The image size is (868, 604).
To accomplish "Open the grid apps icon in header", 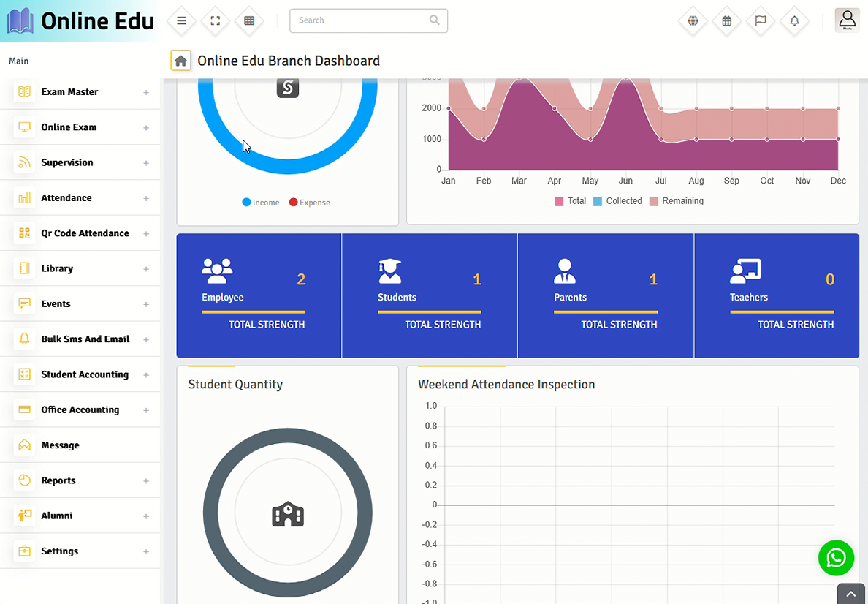I will point(249,20).
